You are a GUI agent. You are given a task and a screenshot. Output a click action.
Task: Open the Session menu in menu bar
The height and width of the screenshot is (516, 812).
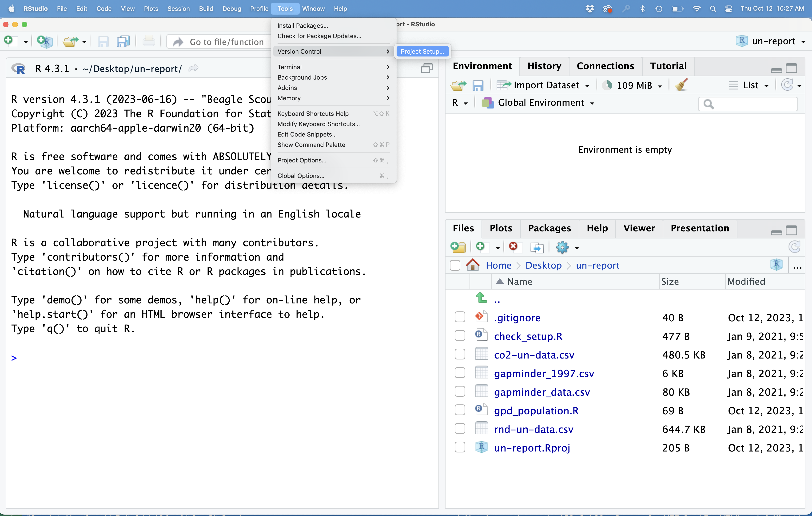[x=178, y=8]
